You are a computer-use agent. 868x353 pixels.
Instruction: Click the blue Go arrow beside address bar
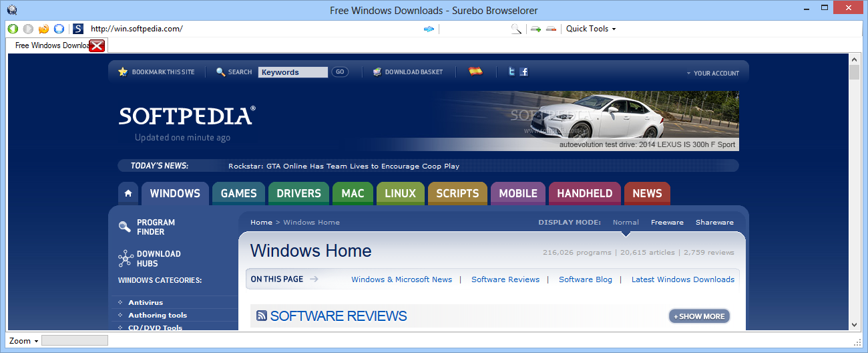[429, 29]
